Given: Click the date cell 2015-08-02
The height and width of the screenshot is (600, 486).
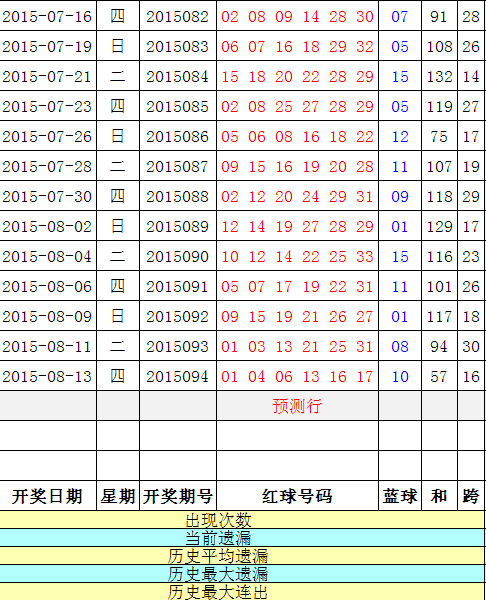Looking at the screenshot, I should pos(47,227).
